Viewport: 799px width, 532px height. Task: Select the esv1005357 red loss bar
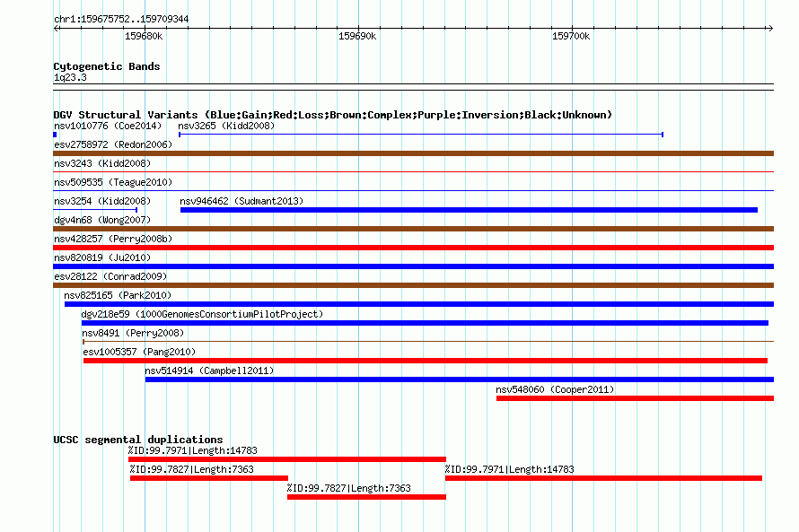pyautogui.click(x=426, y=361)
